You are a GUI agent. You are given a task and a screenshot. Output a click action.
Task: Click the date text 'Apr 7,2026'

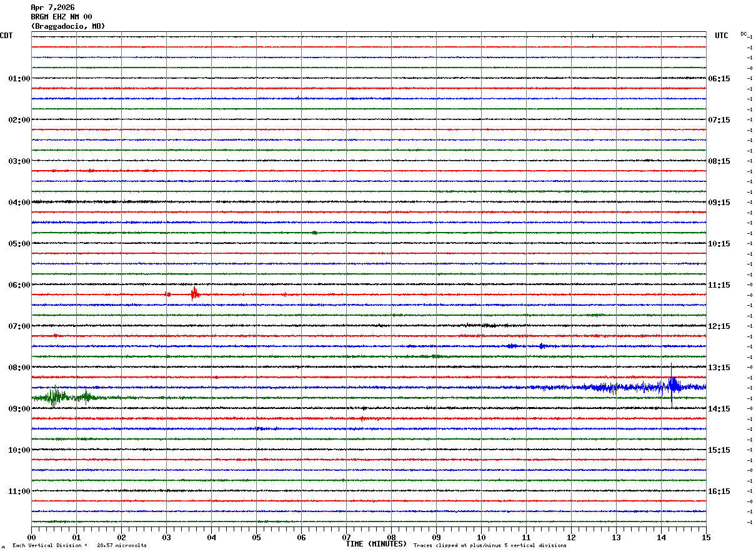click(x=52, y=8)
